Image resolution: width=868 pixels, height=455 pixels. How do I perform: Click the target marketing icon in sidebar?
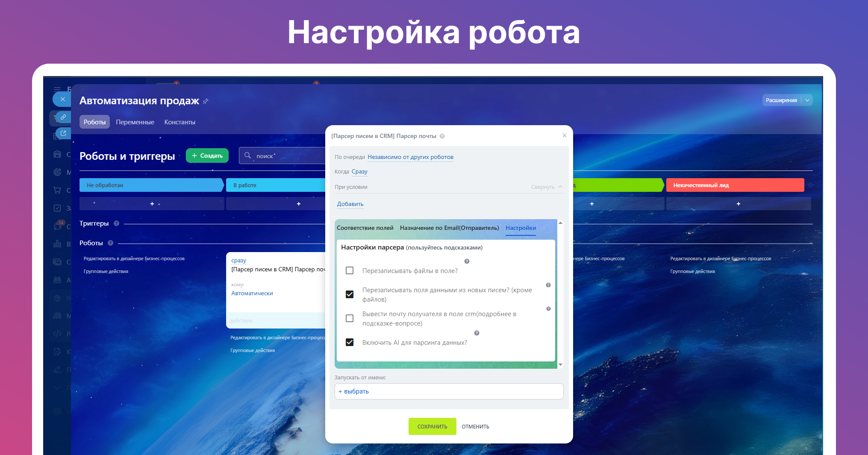tap(57, 172)
